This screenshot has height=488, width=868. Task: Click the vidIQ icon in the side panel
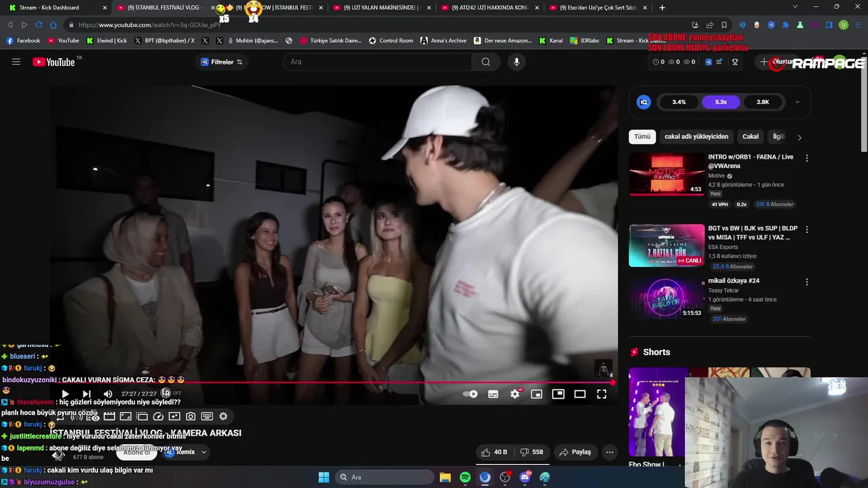(x=644, y=102)
